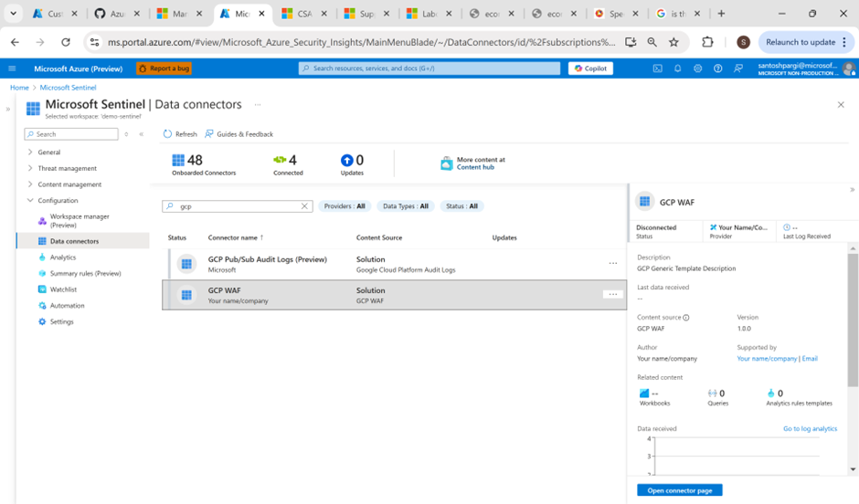This screenshot has width=859, height=504.
Task: Clear the gcp connector search text
Action: click(x=304, y=206)
